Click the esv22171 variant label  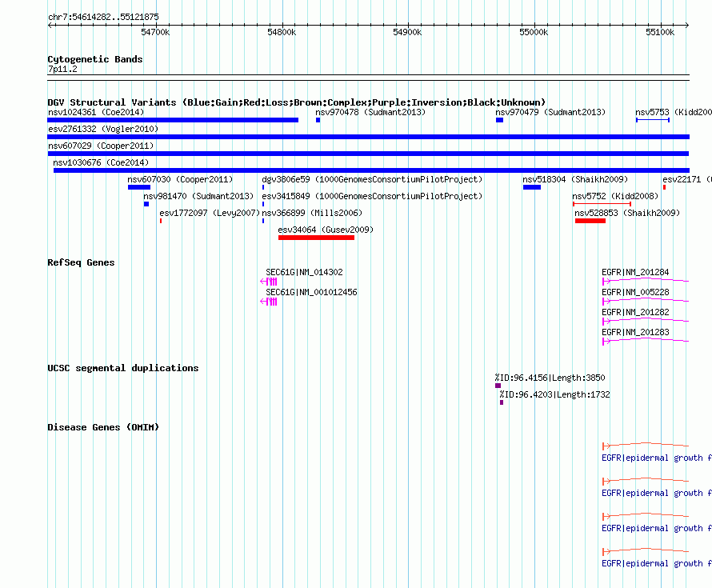687,179
